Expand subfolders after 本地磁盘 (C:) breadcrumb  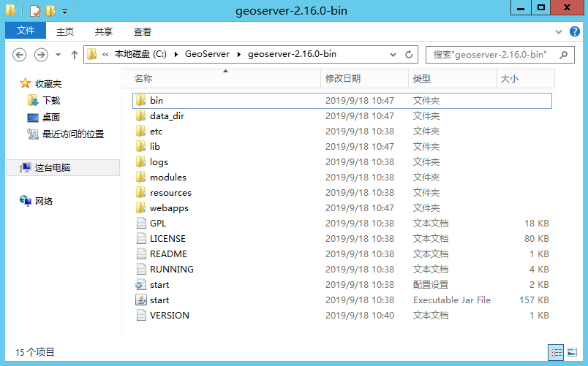[176, 55]
